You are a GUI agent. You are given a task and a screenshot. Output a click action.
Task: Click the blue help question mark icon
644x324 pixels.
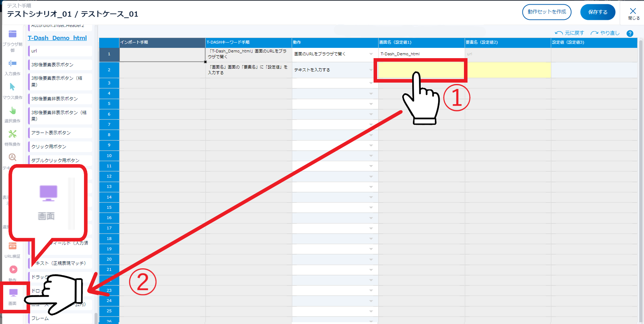pyautogui.click(x=630, y=34)
